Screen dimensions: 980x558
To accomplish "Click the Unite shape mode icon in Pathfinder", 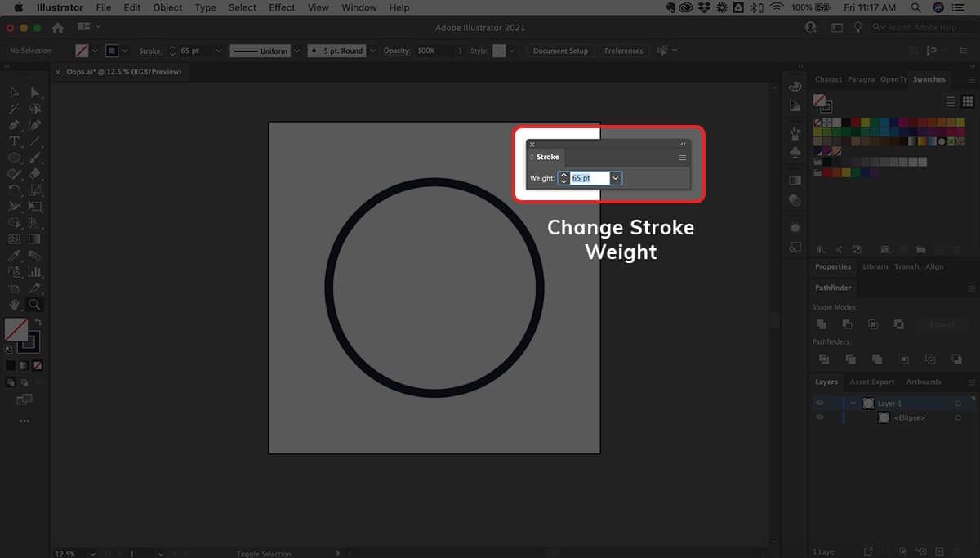I will click(x=823, y=324).
